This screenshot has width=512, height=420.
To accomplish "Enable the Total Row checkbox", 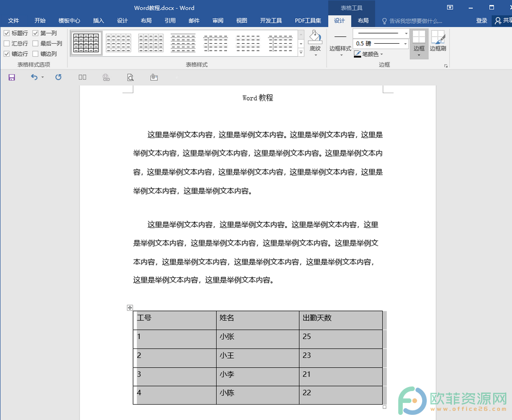I will click(x=6, y=43).
